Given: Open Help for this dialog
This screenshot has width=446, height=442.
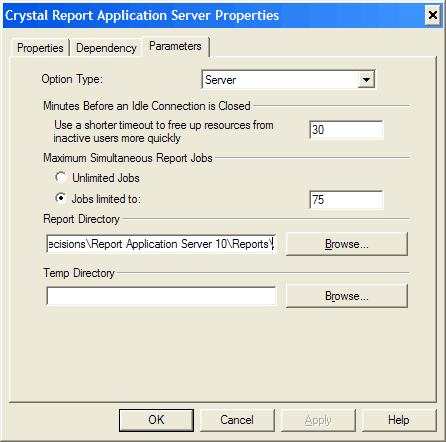Looking at the screenshot, I should tap(399, 420).
